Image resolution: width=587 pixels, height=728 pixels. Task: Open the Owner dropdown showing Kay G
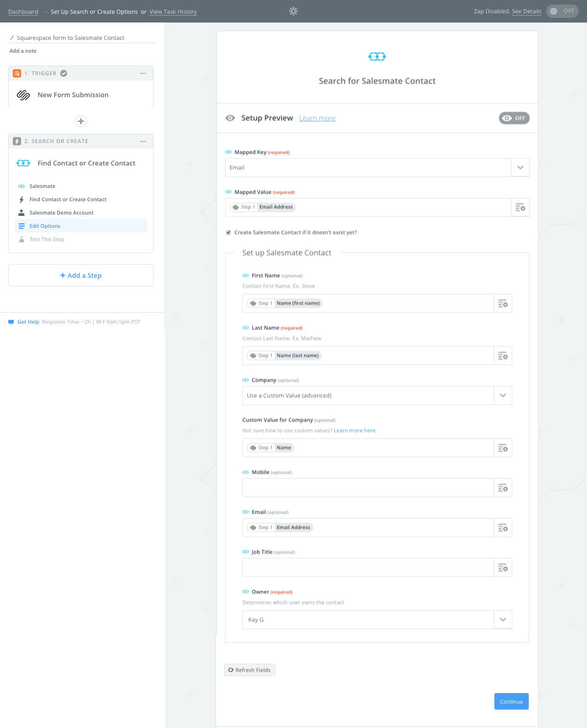pos(377,620)
